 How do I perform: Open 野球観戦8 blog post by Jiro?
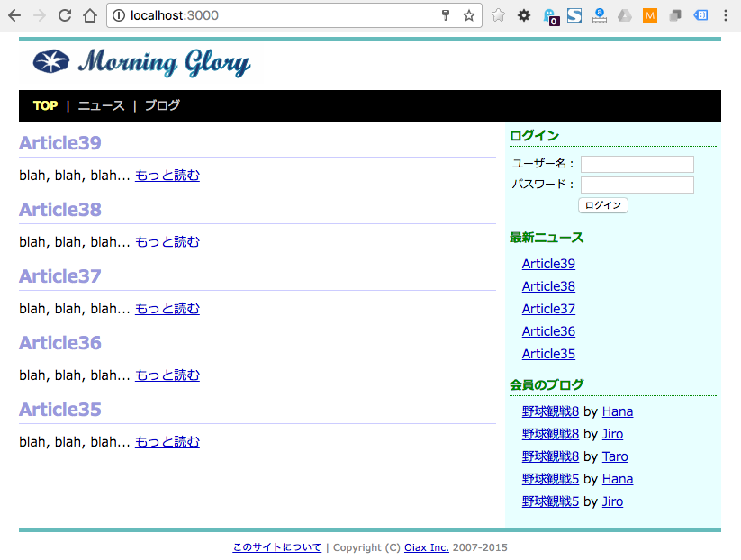550,434
